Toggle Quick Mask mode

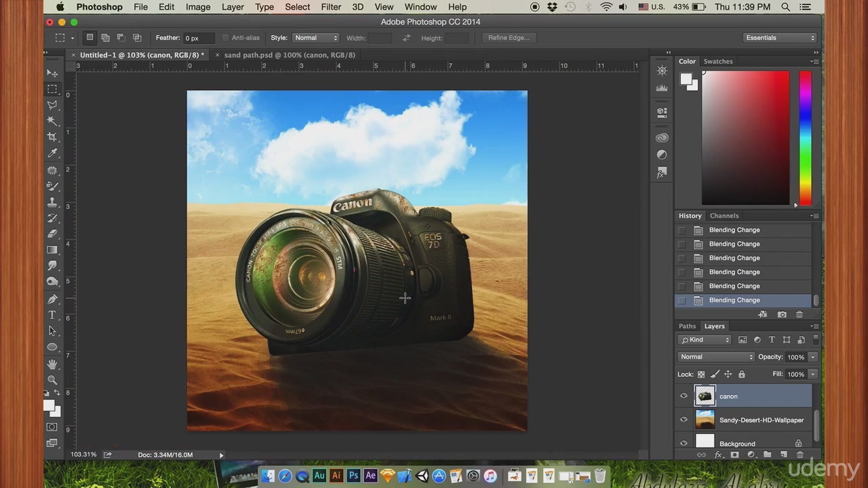pos(52,427)
